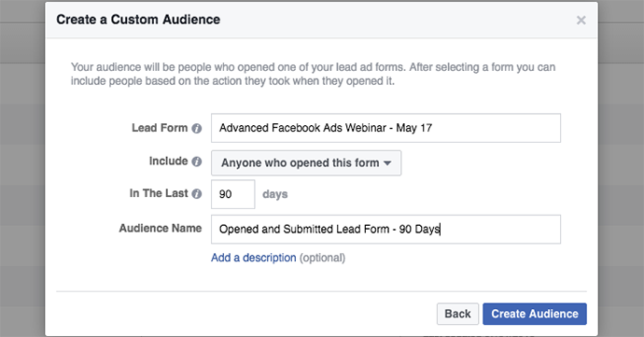Click the Audience Name text field
The height and width of the screenshot is (337, 644).
point(385,229)
